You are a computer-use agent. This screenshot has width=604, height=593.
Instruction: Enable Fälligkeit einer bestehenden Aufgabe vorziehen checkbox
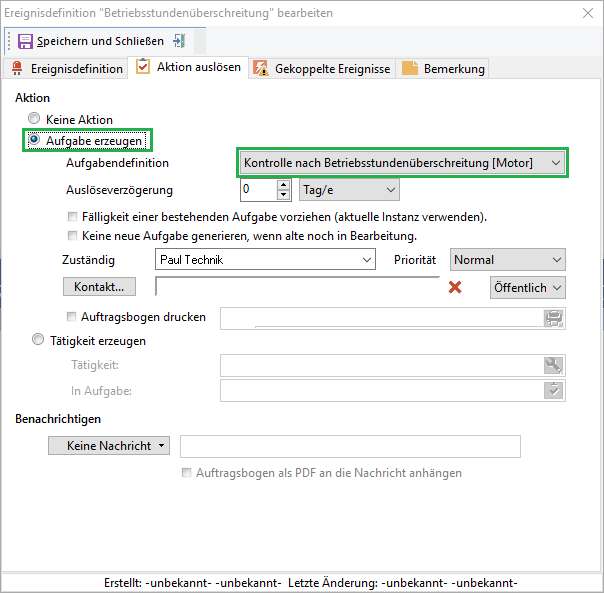72,217
